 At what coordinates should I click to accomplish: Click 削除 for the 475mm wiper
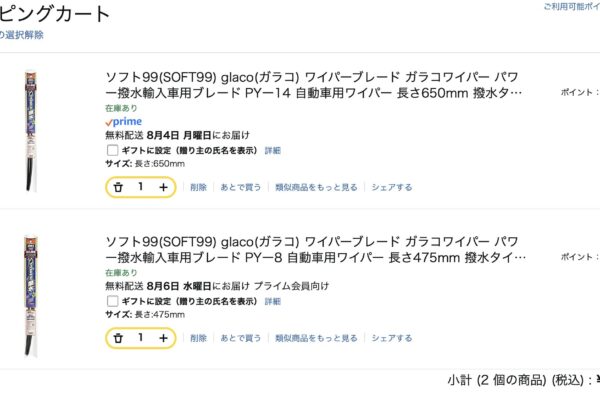pos(198,339)
